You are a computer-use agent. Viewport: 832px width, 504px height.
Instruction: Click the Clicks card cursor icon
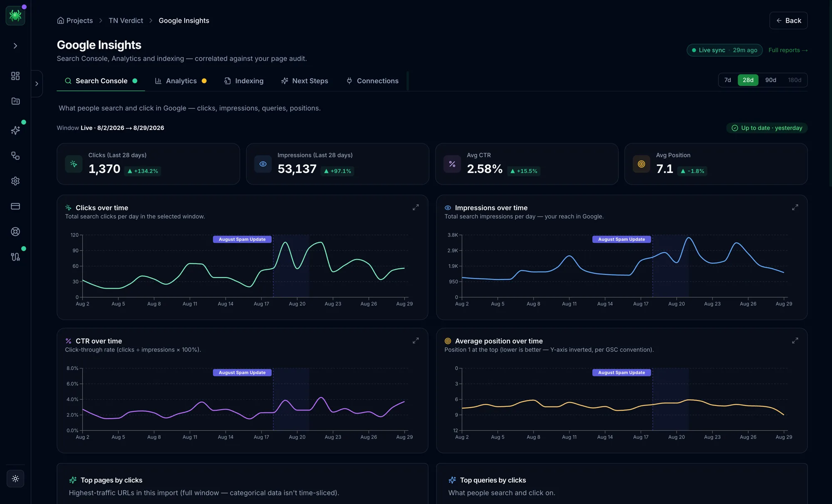pos(74,164)
